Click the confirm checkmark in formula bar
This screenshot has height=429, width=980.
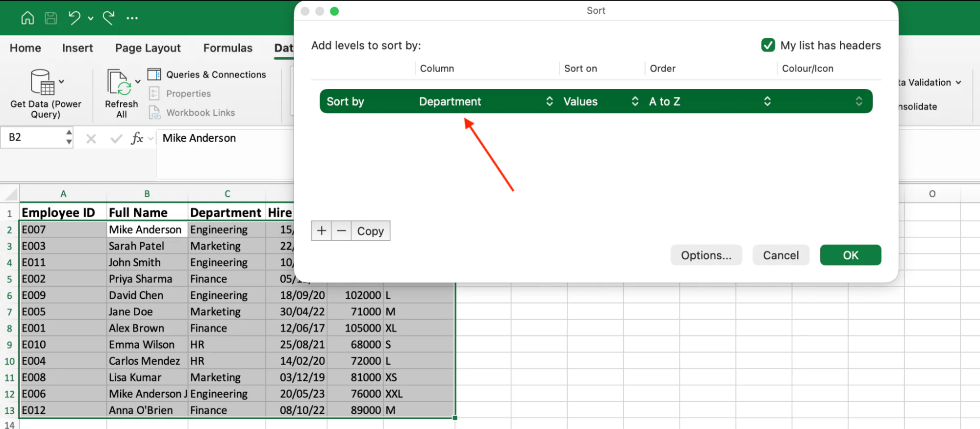116,139
